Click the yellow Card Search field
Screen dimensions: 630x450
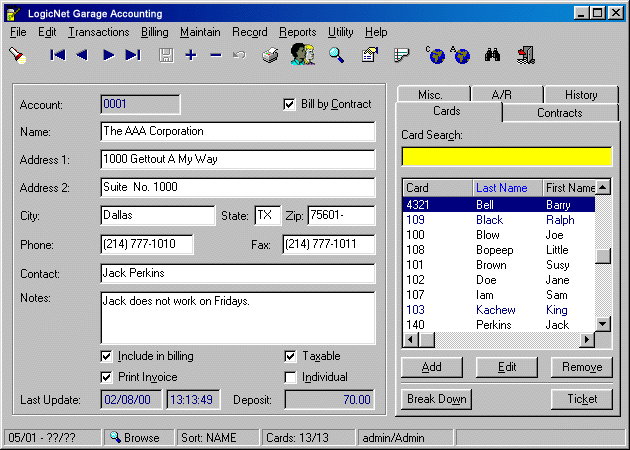[x=507, y=156]
